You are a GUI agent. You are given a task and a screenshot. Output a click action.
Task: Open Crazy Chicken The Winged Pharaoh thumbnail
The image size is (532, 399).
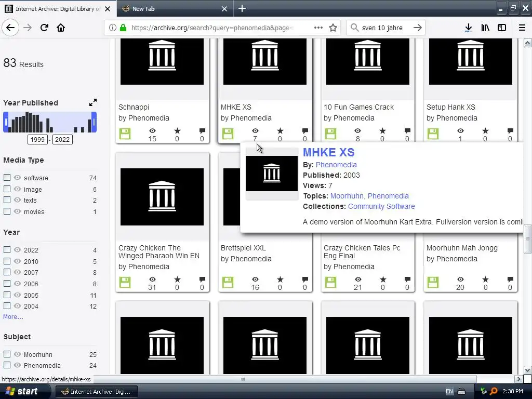(x=162, y=197)
